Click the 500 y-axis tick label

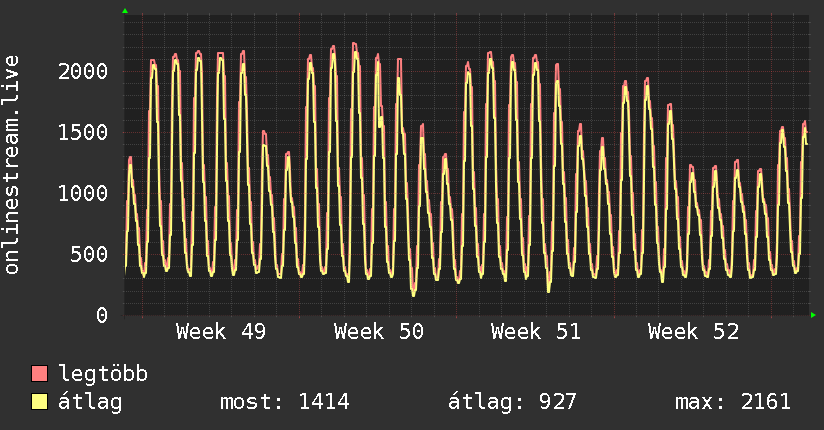tap(89, 254)
